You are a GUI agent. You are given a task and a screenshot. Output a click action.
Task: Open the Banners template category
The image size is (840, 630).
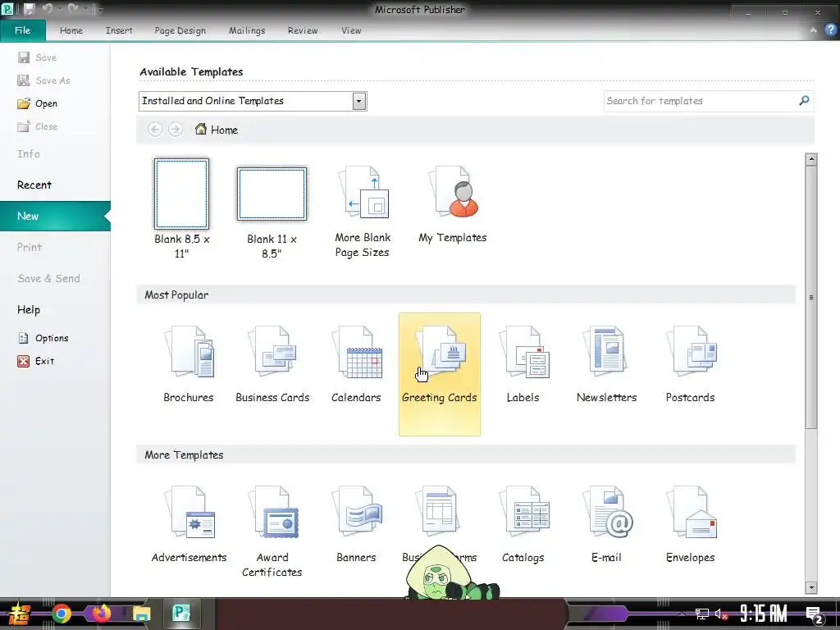click(x=356, y=524)
